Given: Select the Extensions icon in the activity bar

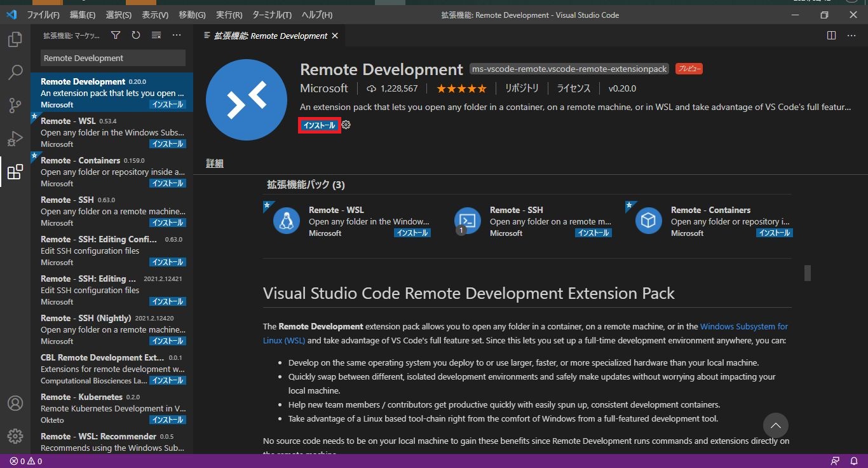Looking at the screenshot, I should point(15,172).
